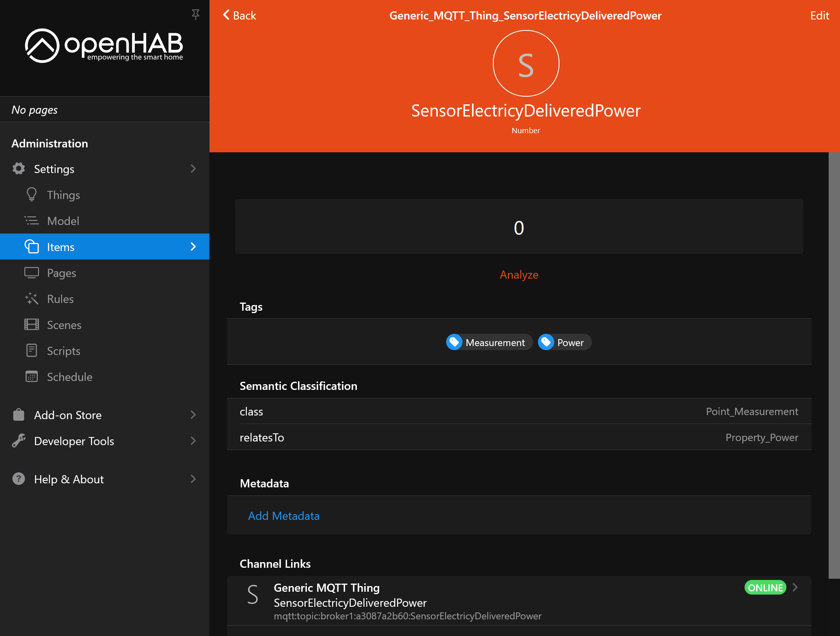
Task: Select the Things lightbulb icon
Action: pyautogui.click(x=32, y=195)
